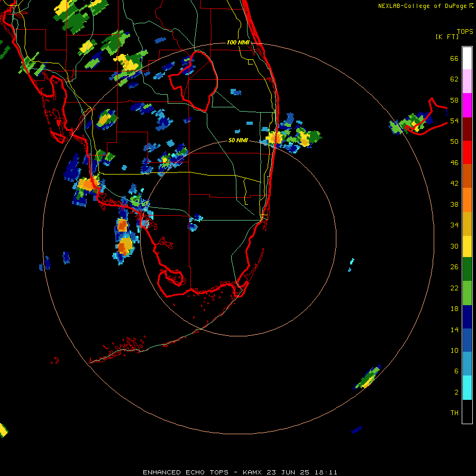Viewport: 476px width, 476px height.
Task: Click the light green 18-22 legend swatch
Action: pyautogui.click(x=467, y=293)
